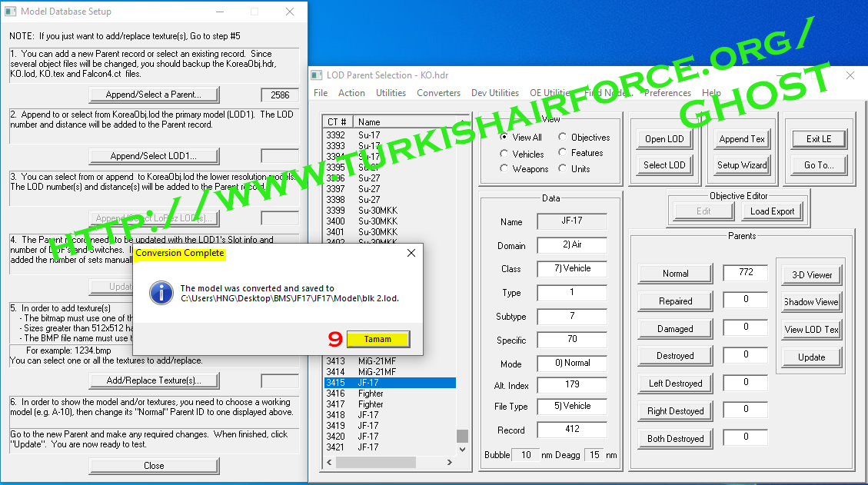Click the Alt. Index field showing 179
Viewport: 868px width, 485px height.
point(572,384)
